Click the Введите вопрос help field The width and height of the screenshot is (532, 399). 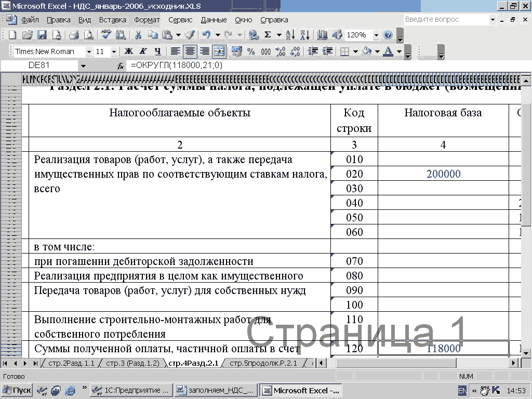(x=446, y=19)
